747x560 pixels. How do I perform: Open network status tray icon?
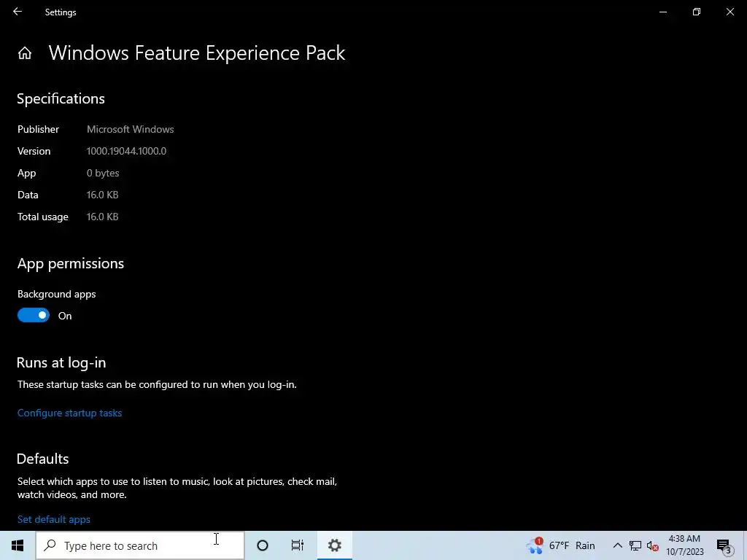tap(635, 545)
